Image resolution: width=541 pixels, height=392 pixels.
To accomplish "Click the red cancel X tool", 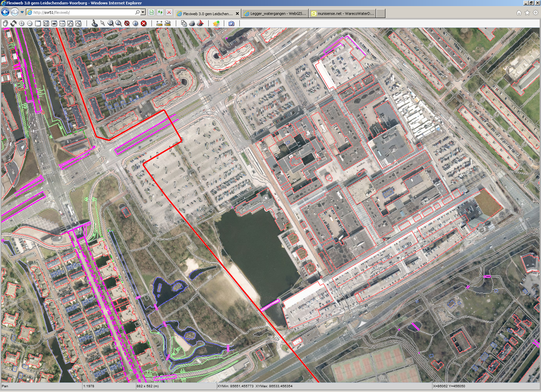I will tap(144, 23).
